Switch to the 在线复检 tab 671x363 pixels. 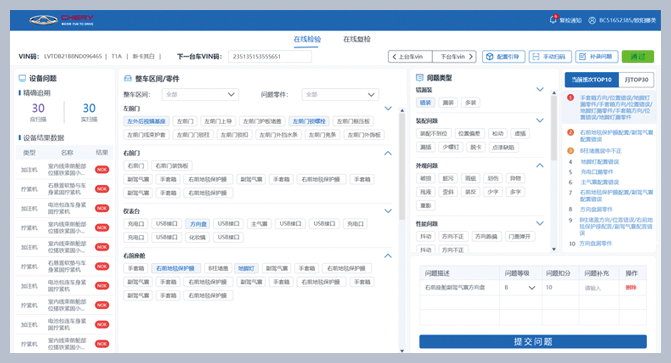[x=357, y=39]
